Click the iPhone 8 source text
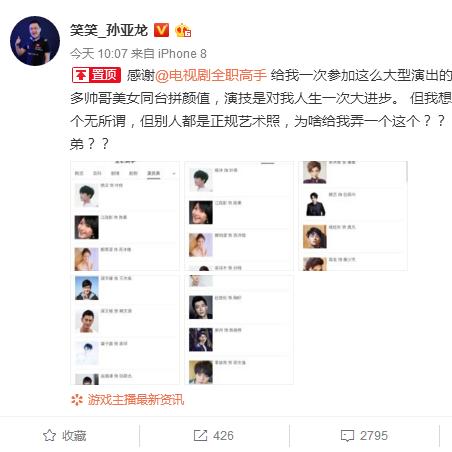This screenshot has width=452, height=452. (182, 53)
